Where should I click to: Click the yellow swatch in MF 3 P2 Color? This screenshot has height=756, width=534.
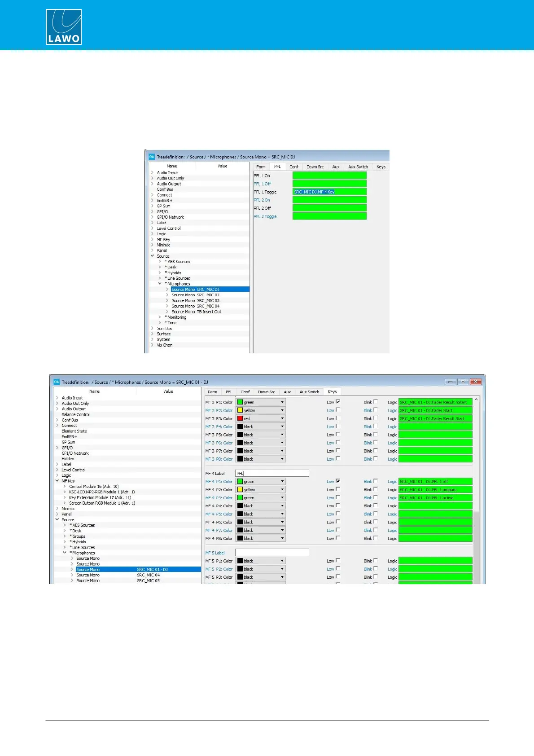(240, 410)
